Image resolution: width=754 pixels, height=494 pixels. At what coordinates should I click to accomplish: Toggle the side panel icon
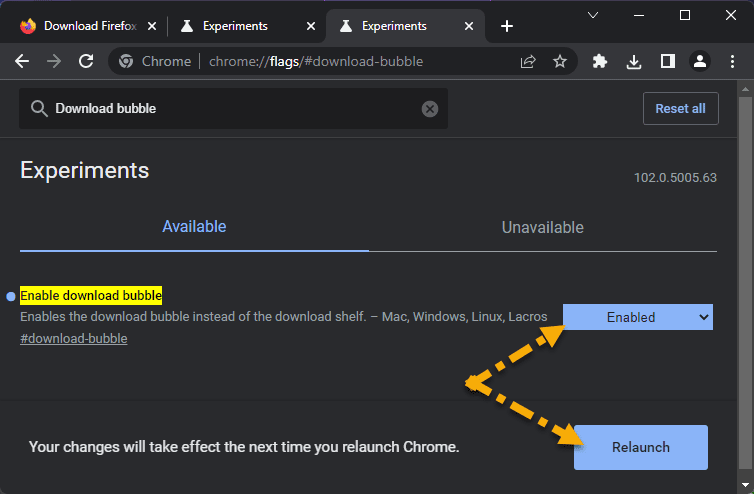click(667, 61)
